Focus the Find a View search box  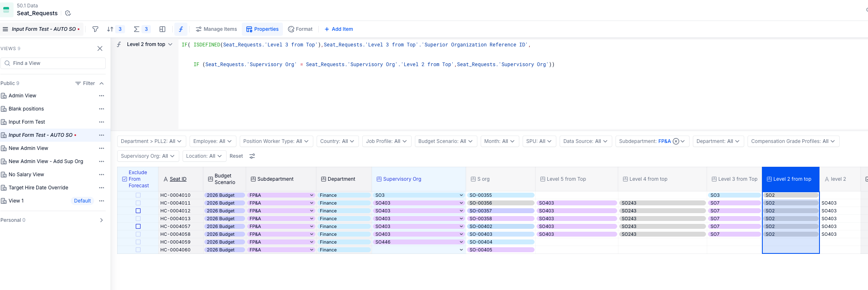(x=53, y=63)
